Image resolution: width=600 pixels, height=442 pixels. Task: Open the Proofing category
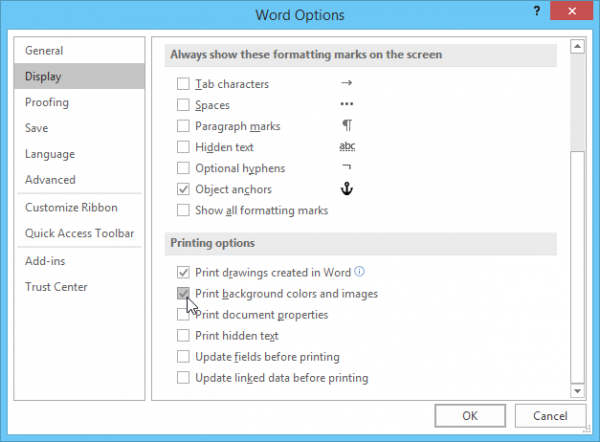coord(79,102)
